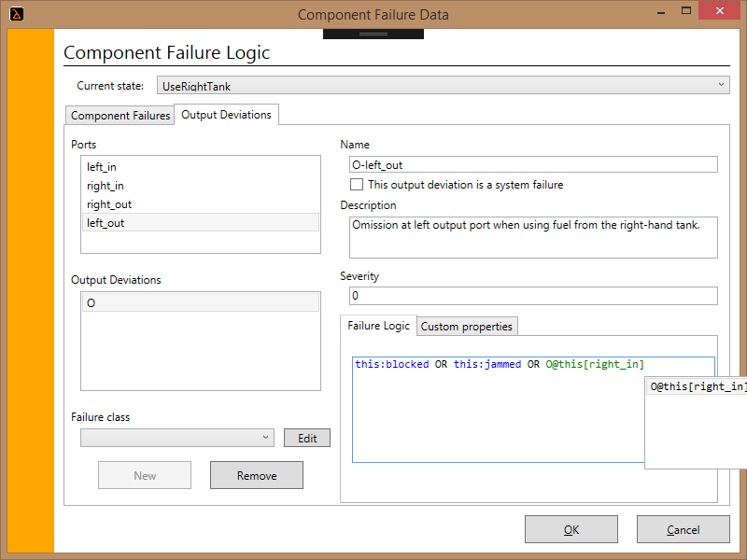Screen dimensions: 747x560
Task: Close the Component Failure Data window
Action: [719, 10]
